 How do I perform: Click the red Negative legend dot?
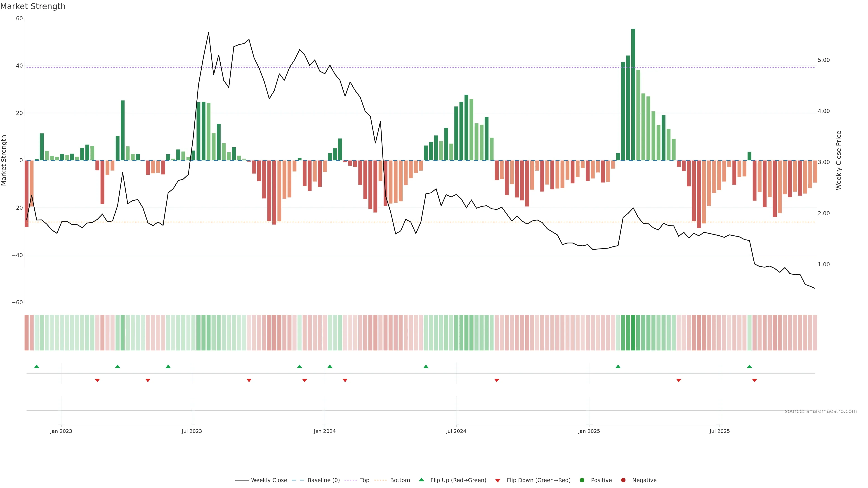623,480
